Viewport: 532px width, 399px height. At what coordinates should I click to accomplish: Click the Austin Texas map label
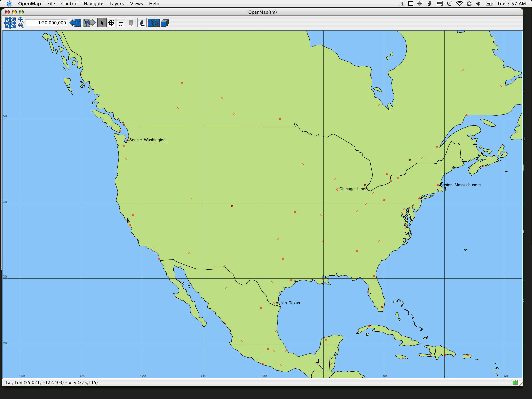(288, 303)
